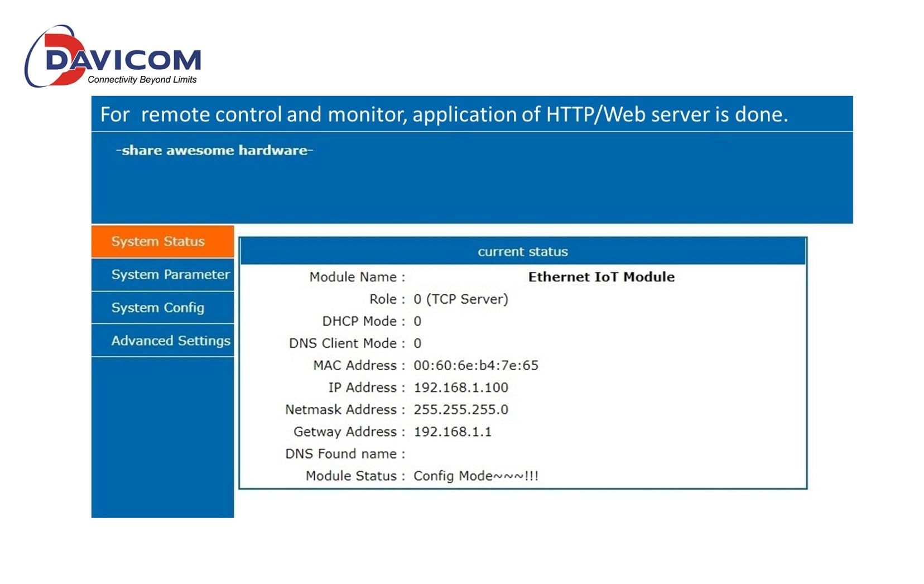The image size is (924, 584).
Task: Click the DHCP Mode value
Action: (x=417, y=322)
